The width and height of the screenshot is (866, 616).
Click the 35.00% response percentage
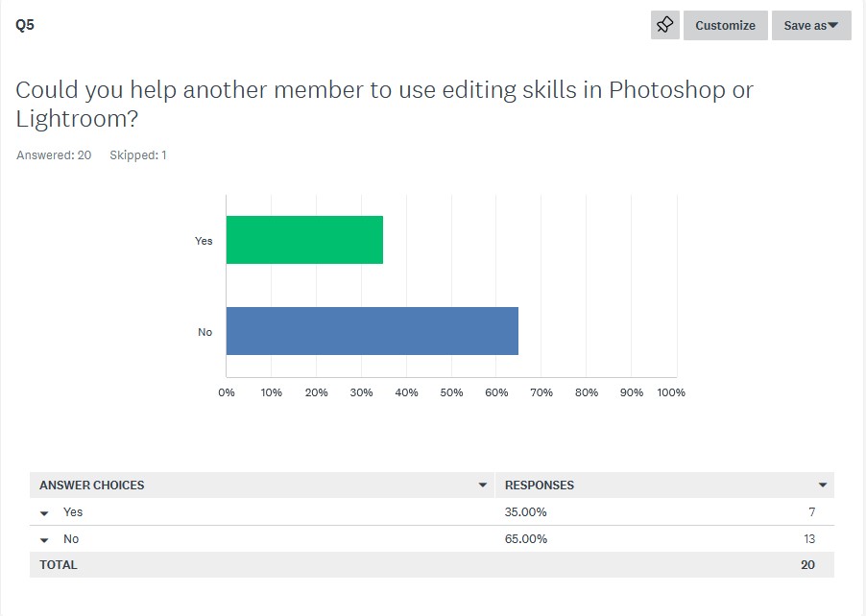[525, 512]
